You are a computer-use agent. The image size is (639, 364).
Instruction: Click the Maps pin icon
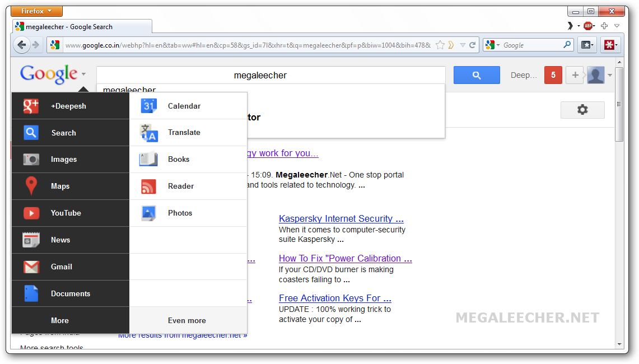pyautogui.click(x=31, y=186)
